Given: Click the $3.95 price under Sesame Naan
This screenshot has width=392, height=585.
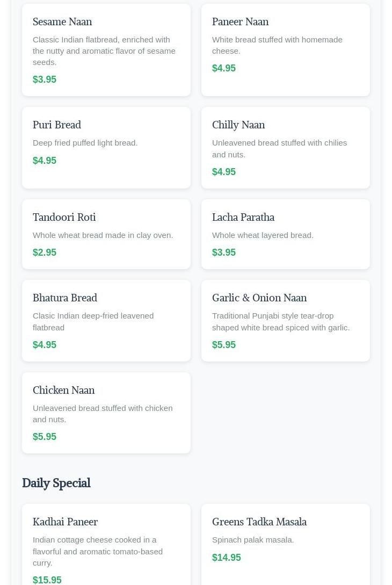Looking at the screenshot, I should pyautogui.click(x=45, y=80).
